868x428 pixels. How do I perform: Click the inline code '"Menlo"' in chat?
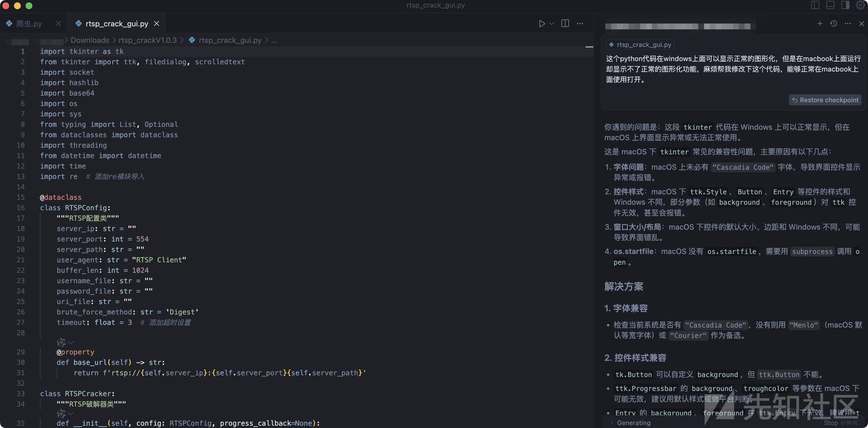(x=803, y=325)
